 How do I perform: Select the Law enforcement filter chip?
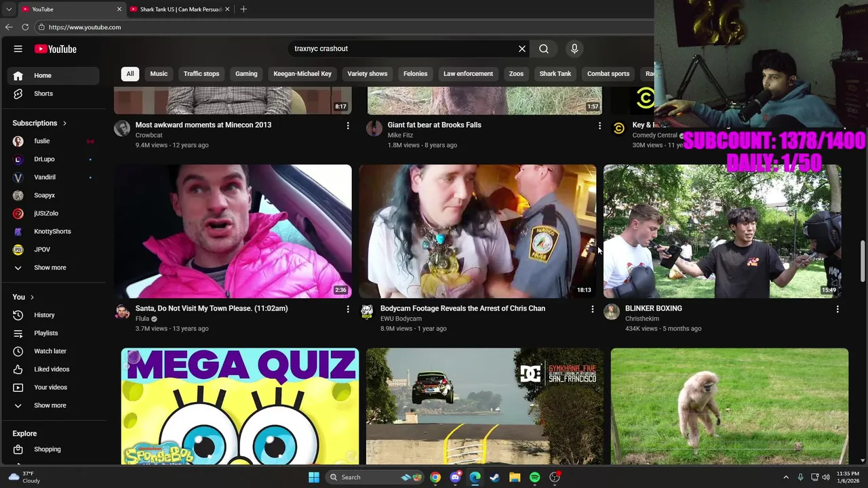(x=468, y=74)
